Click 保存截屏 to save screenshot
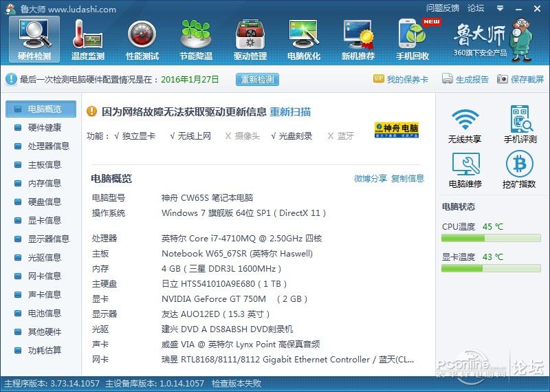This screenshot has width=550, height=392. 520,79
